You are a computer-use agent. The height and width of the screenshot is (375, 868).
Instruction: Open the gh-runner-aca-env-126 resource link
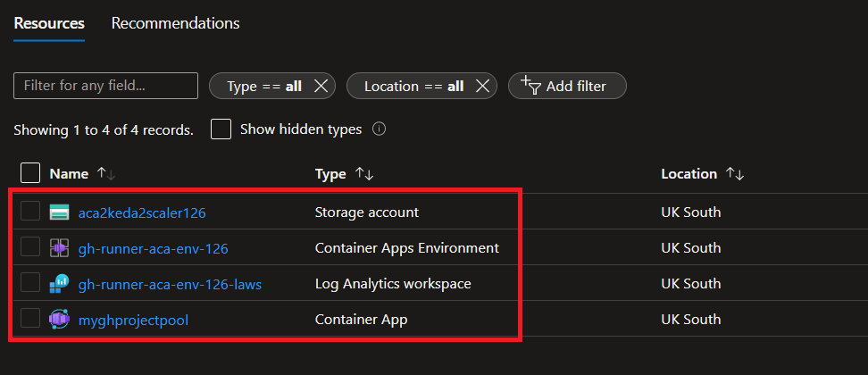pyautogui.click(x=154, y=249)
